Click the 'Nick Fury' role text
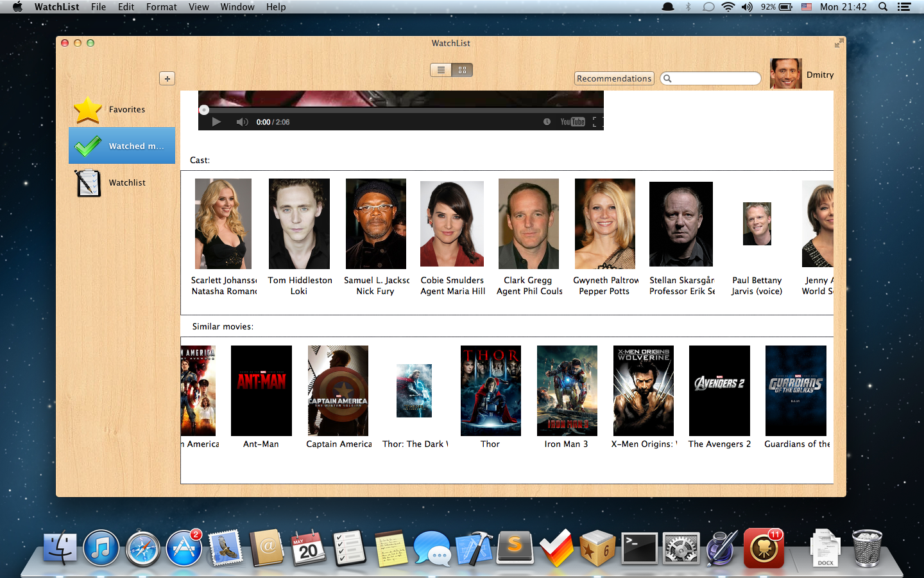The height and width of the screenshot is (578, 924). [x=375, y=291]
